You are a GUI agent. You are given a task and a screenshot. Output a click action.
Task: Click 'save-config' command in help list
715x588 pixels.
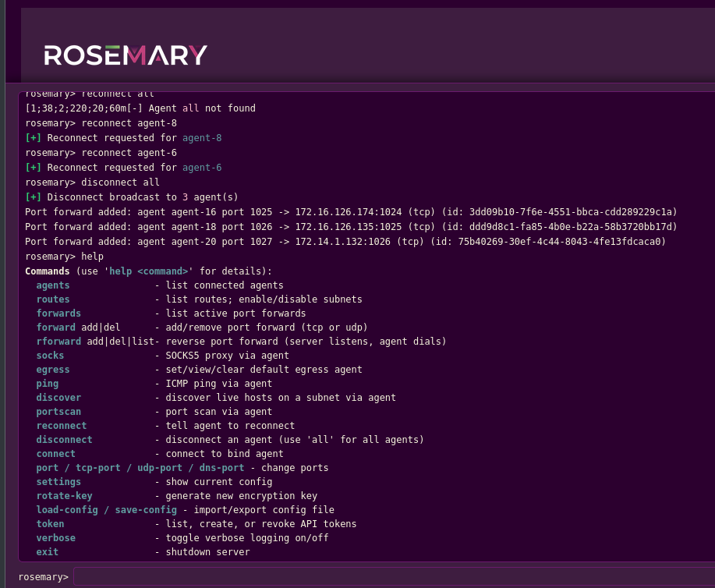click(146, 510)
